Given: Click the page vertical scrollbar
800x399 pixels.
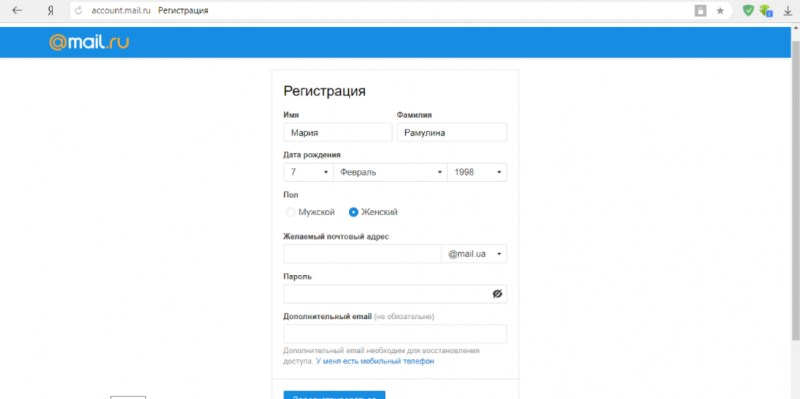Looking at the screenshot, I should (795, 184).
